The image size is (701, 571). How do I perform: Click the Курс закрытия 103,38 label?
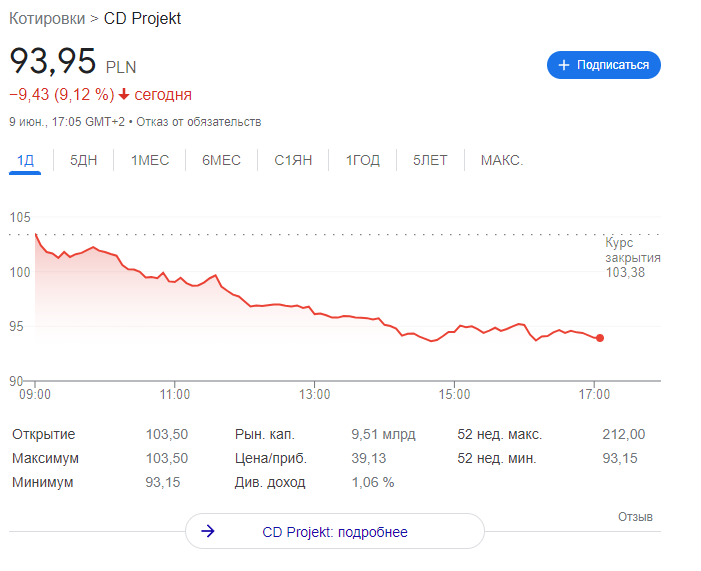tap(633, 258)
